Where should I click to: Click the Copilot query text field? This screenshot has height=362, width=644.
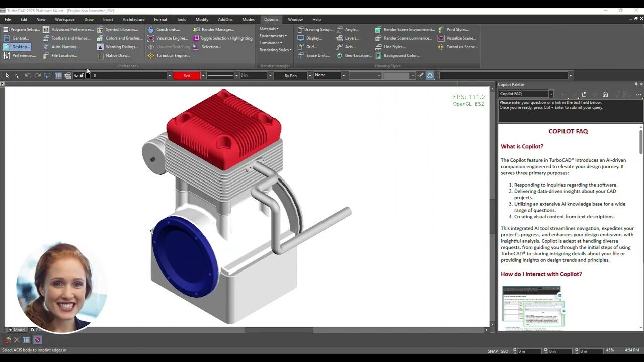(571, 111)
